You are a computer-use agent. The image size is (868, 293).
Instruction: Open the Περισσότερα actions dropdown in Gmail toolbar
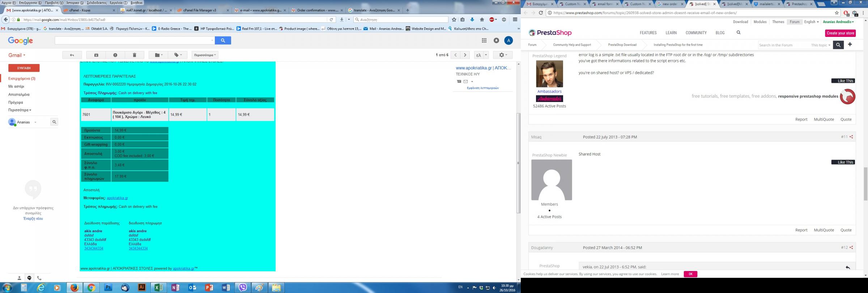tap(205, 55)
